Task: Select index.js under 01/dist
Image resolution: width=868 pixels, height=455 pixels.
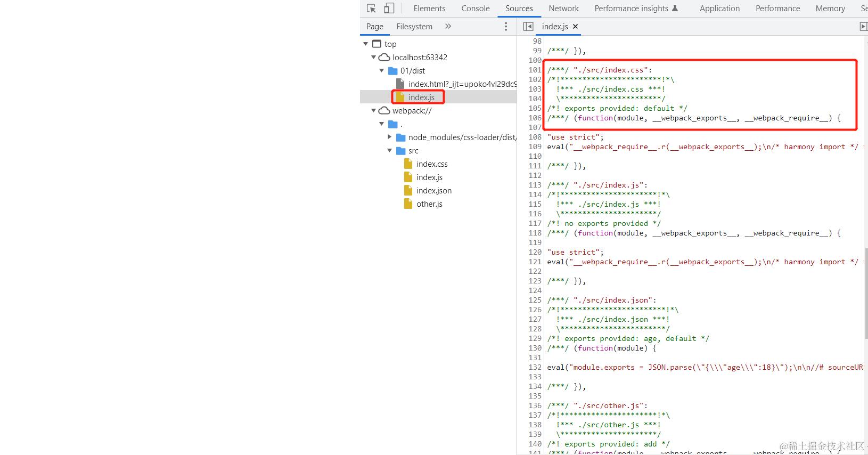Action: click(421, 97)
